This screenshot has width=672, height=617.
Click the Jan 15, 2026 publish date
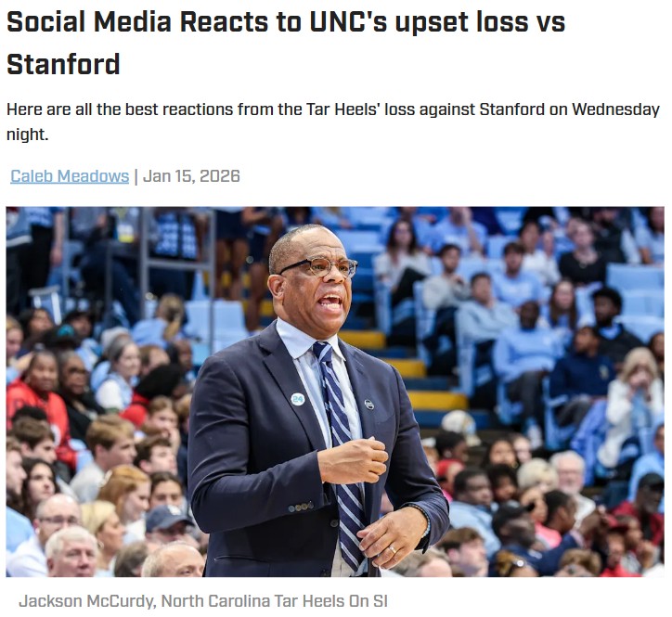[x=191, y=176]
